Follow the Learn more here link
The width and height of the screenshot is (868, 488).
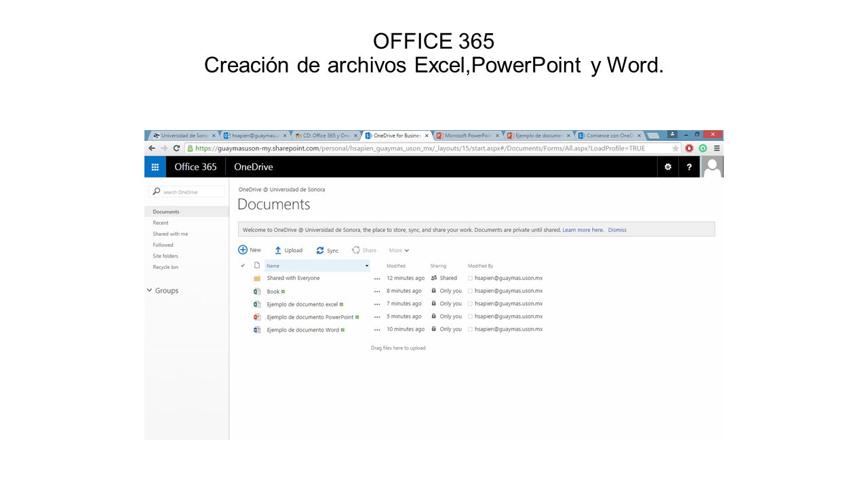(x=583, y=230)
